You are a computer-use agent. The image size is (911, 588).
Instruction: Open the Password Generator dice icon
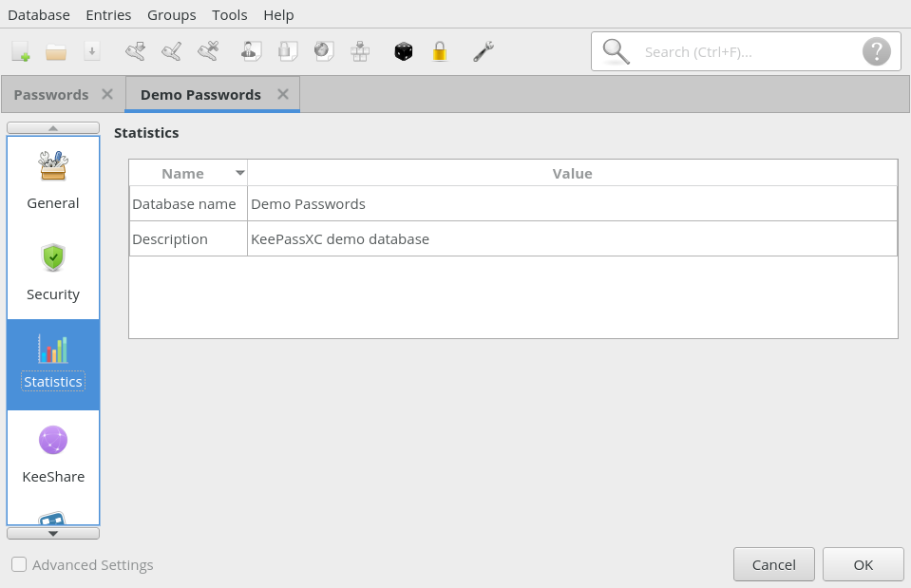tap(403, 51)
